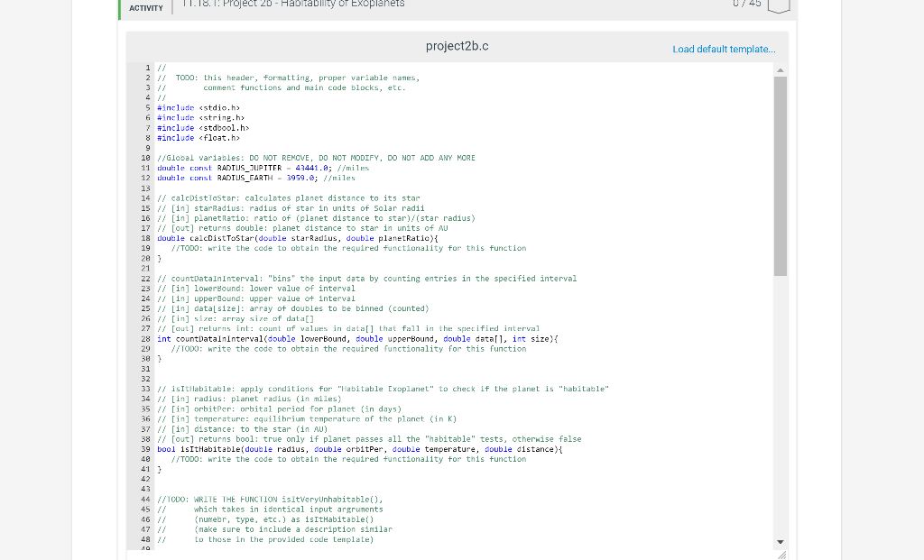Click the resize handle at the editor corner
The width and height of the screenshot is (924, 560).
point(783,553)
